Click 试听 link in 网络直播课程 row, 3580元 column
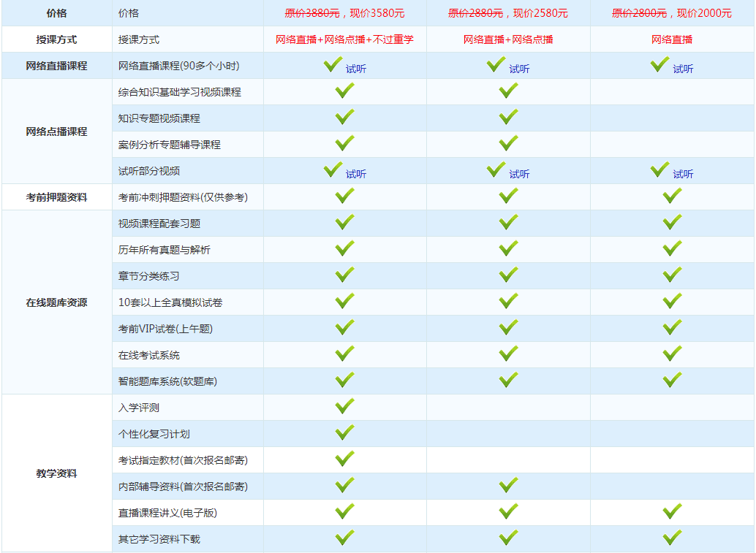 (x=356, y=69)
